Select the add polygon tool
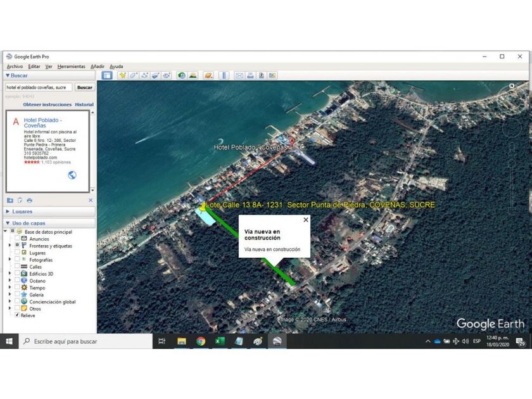The width and height of the screenshot is (532, 399). click(x=134, y=75)
